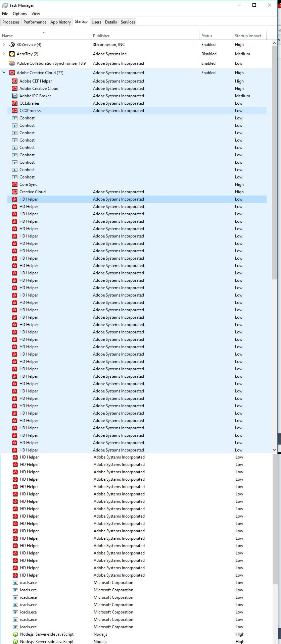Switch to the Performance tab

tap(35, 22)
